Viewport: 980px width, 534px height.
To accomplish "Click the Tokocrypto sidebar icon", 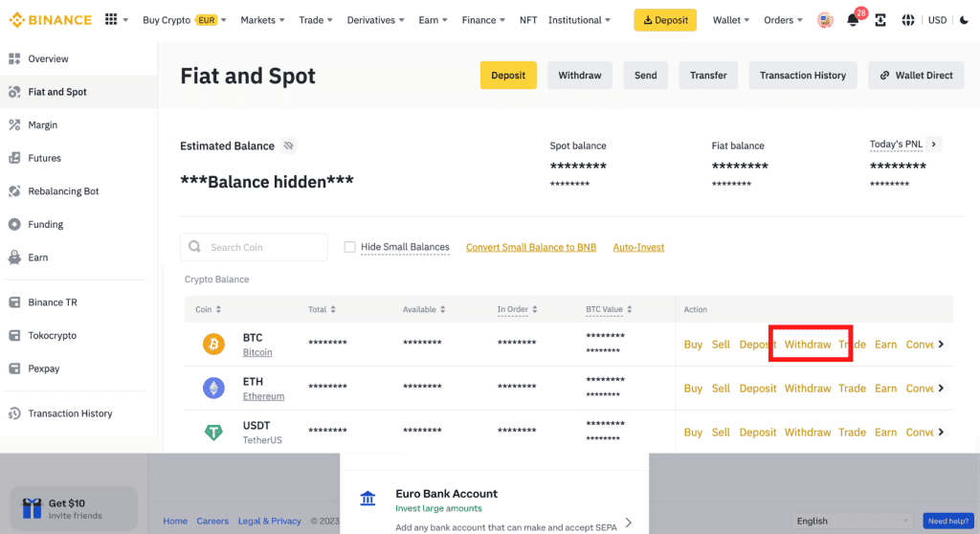I will click(x=14, y=335).
